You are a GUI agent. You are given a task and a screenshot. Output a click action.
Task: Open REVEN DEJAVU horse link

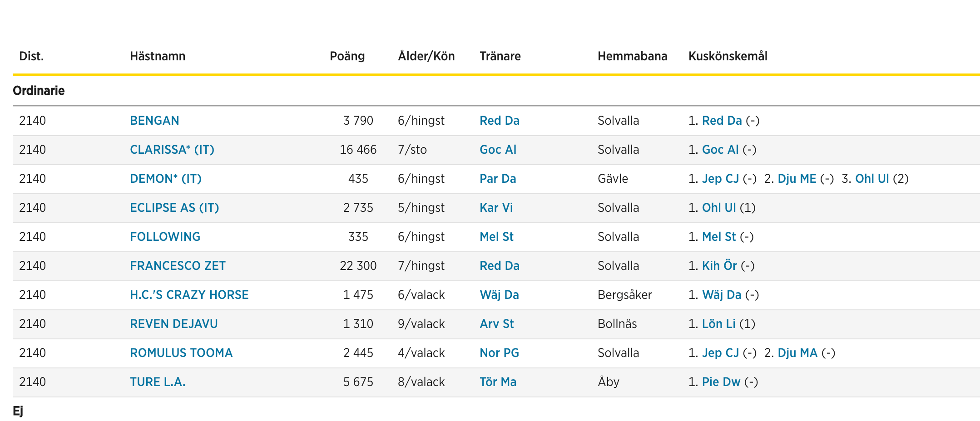coord(173,324)
